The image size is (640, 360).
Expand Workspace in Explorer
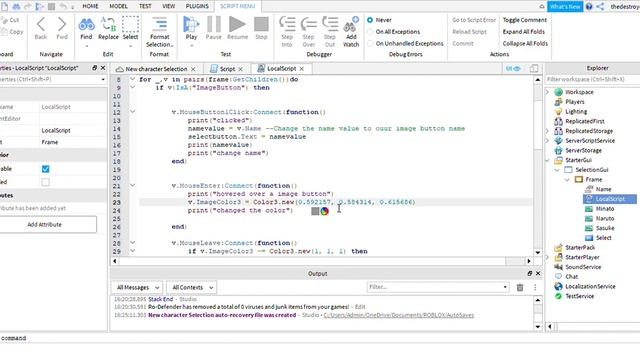coord(548,92)
